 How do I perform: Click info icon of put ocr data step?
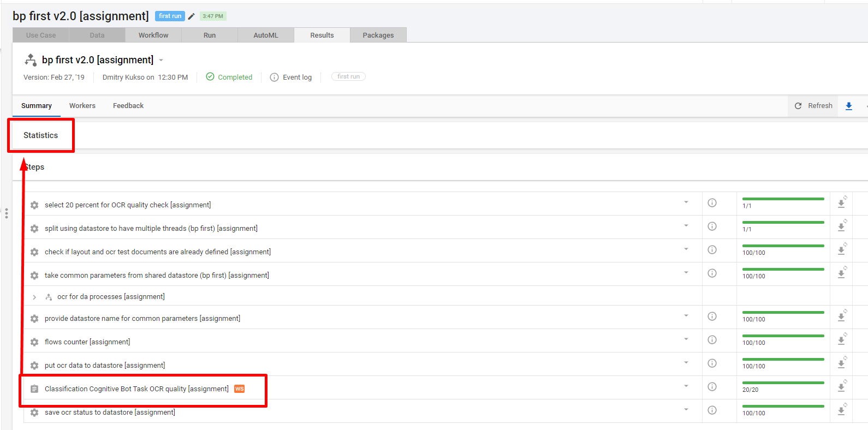click(x=712, y=363)
